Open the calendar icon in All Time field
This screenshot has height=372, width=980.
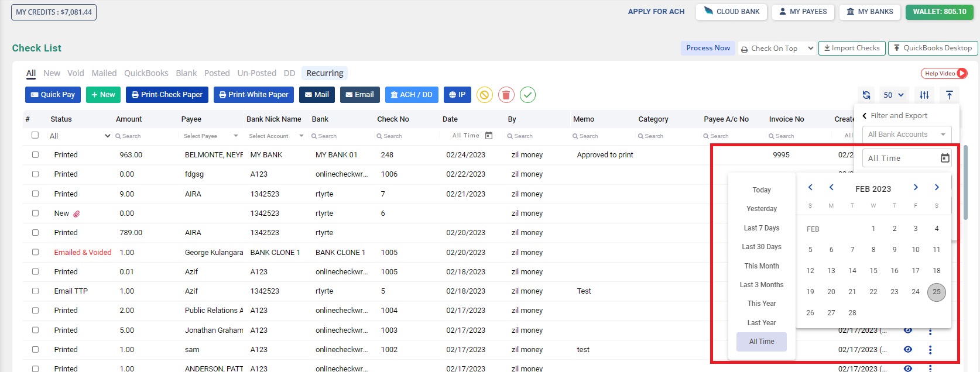tap(944, 158)
